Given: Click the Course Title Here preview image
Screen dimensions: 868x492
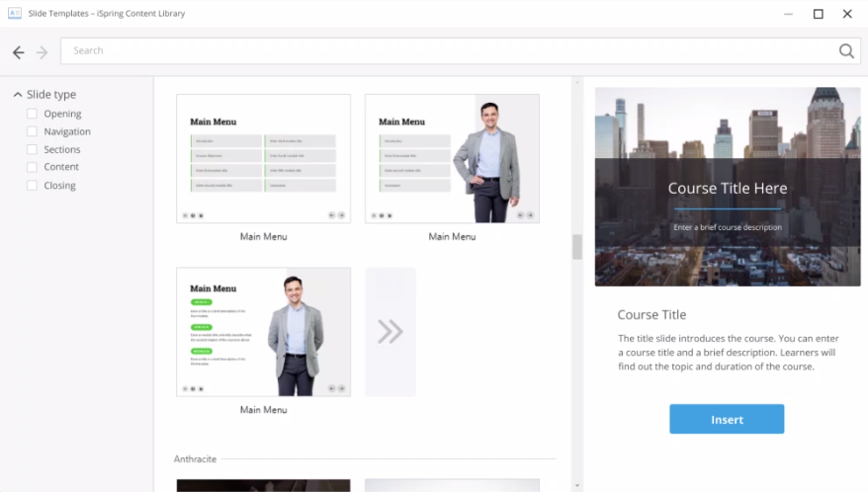Looking at the screenshot, I should [x=728, y=187].
